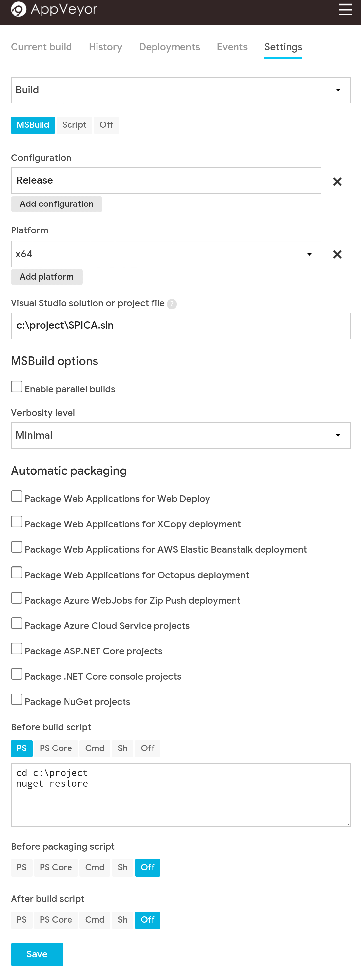Viewport: 361px width, 980px height.
Task: Tick Package ASP.NET Core projects
Action: pyautogui.click(x=17, y=649)
